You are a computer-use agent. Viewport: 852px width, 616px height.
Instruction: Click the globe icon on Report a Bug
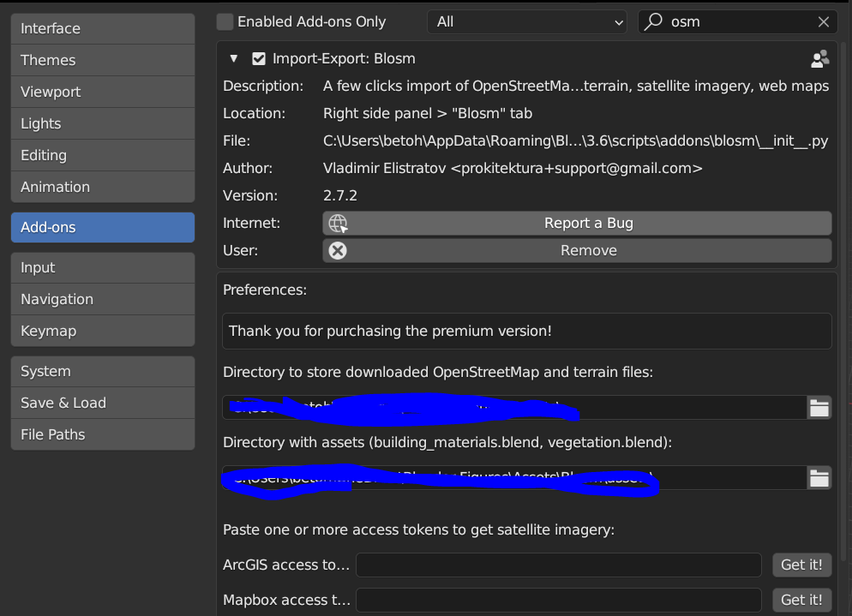(x=338, y=223)
